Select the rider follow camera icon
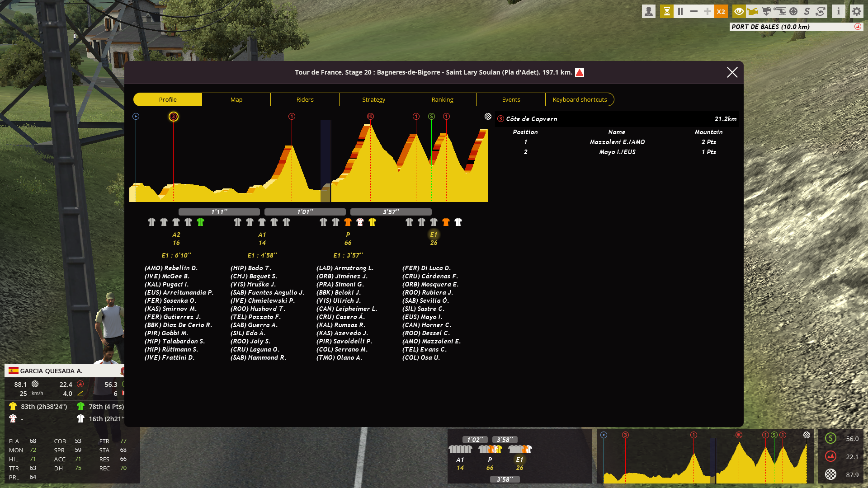This screenshot has width=868, height=488. 753,12
